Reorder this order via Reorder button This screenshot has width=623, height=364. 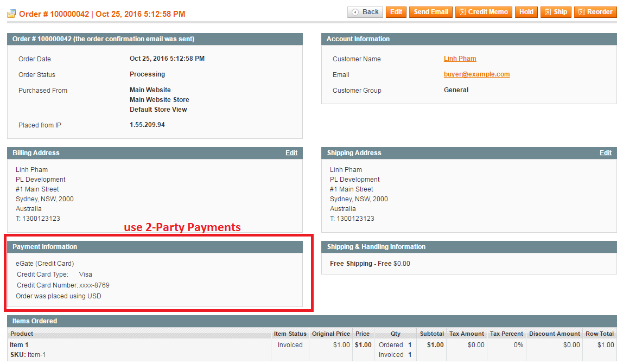click(595, 12)
